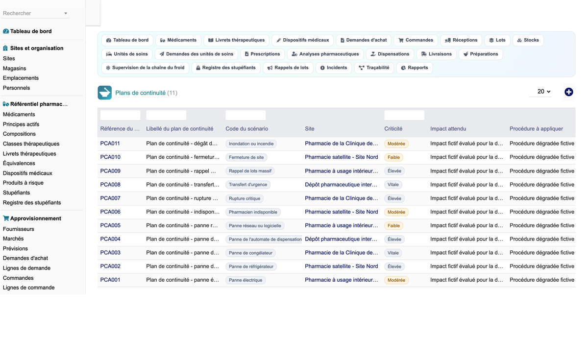This screenshot has height=364, width=588.
Task: Filter by Criticité input field
Action: tap(404, 115)
